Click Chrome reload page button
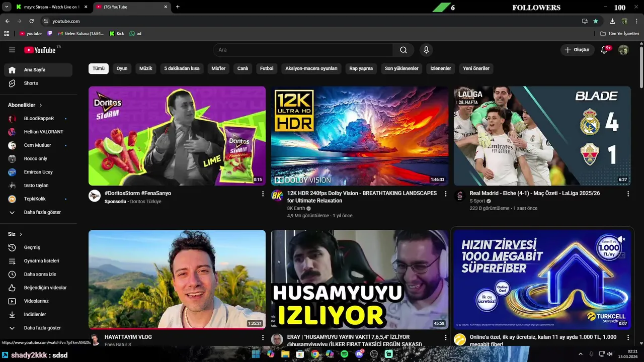Screen dimensions: 644x362 point(31,21)
